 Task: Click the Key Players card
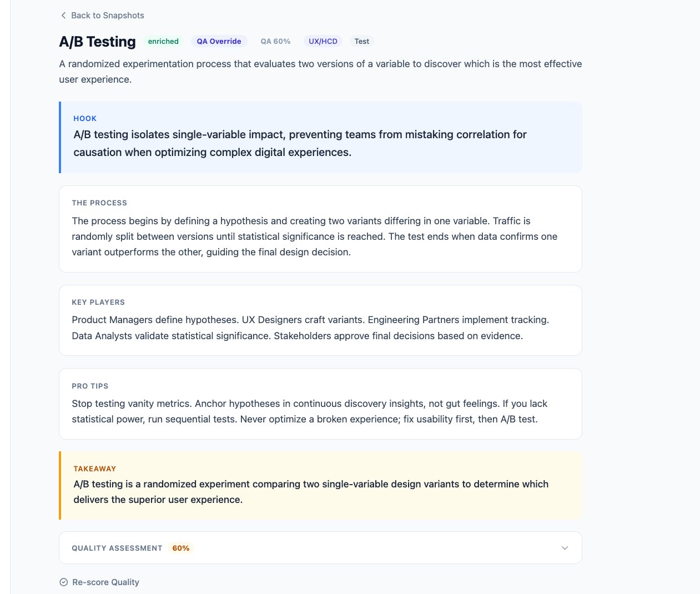pyautogui.click(x=320, y=320)
